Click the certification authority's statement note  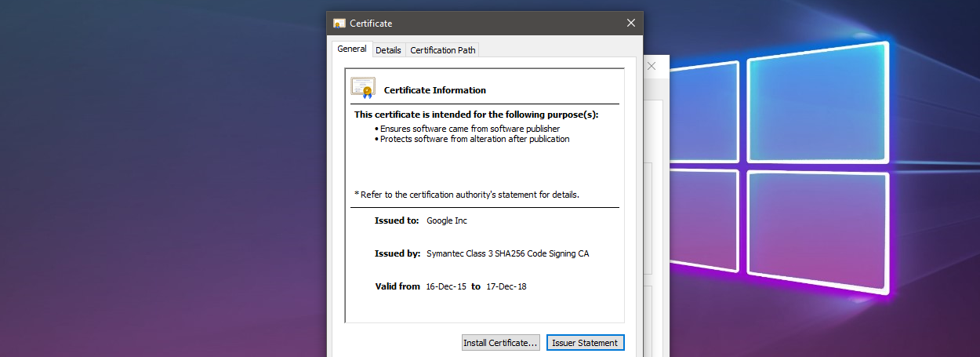[x=467, y=194]
